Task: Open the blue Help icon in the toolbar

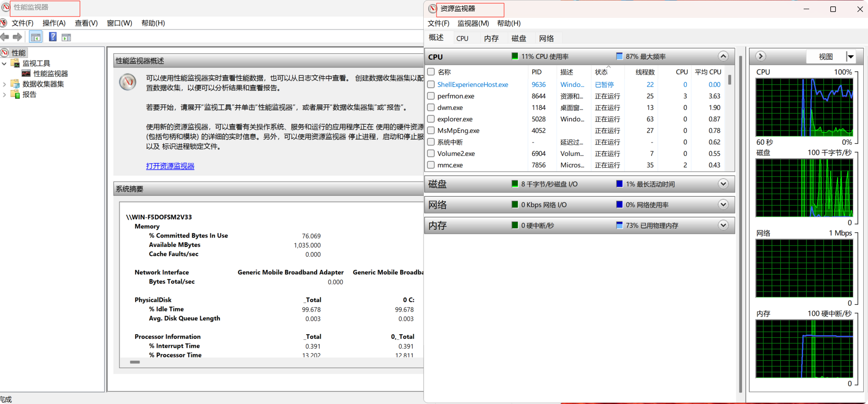Action: pos(53,37)
